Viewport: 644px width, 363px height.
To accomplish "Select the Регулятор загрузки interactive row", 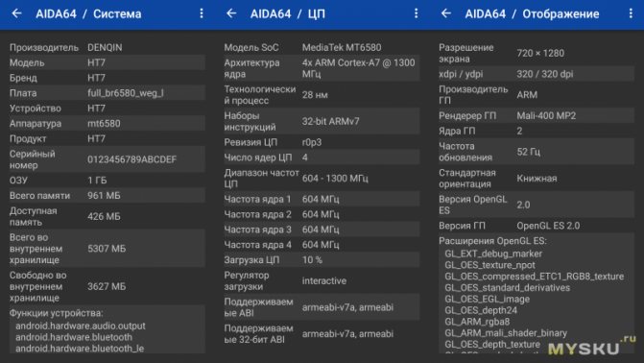I will coord(322,280).
